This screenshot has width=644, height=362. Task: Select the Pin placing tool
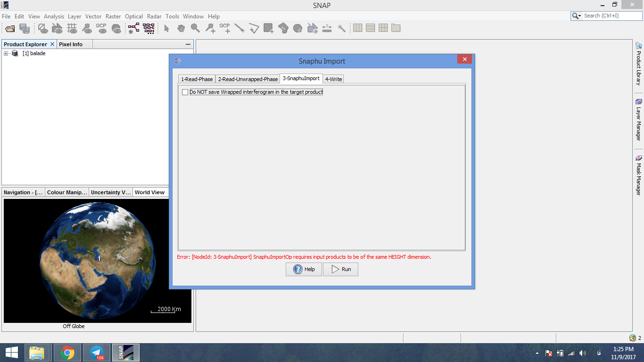210,28
